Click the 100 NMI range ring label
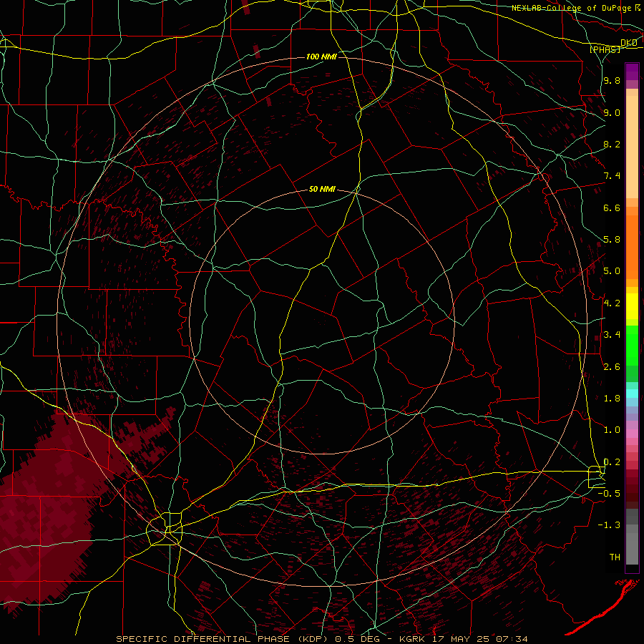 (321, 57)
